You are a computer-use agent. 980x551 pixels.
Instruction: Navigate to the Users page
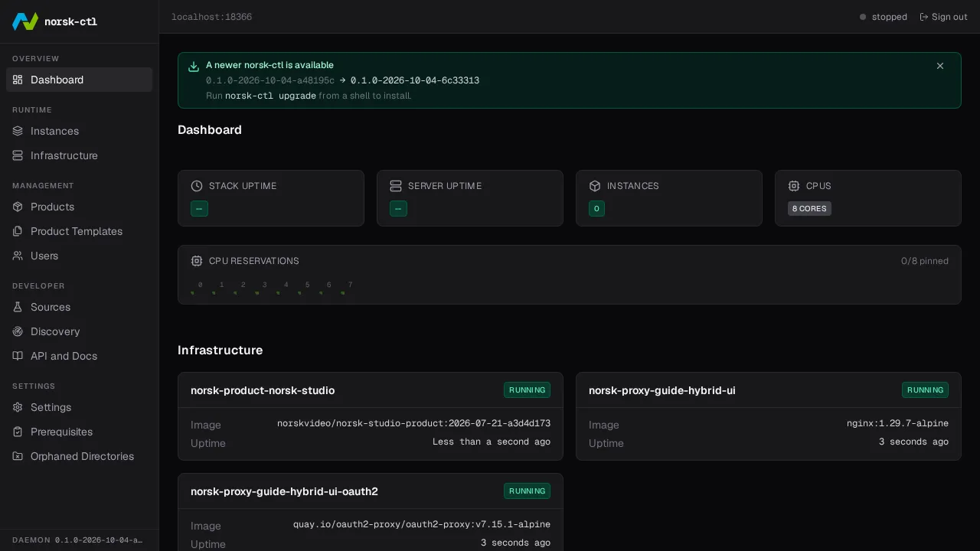(x=80, y=256)
